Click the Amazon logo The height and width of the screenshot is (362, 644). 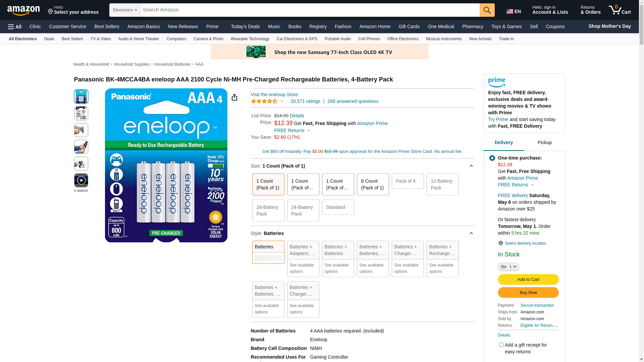23,10
